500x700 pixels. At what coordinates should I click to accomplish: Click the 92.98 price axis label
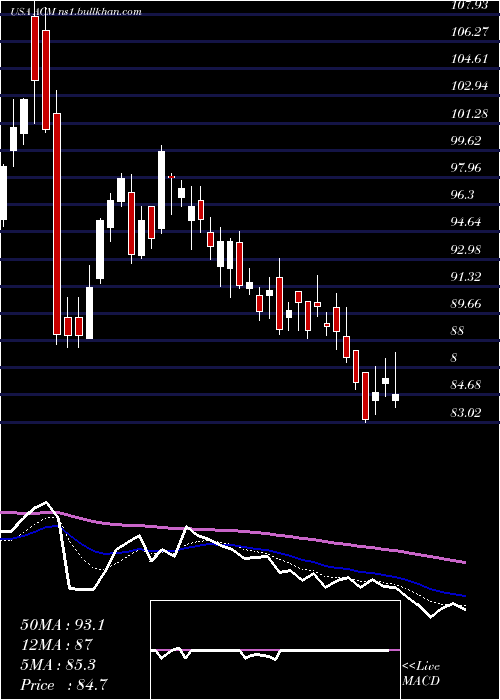tap(466, 249)
